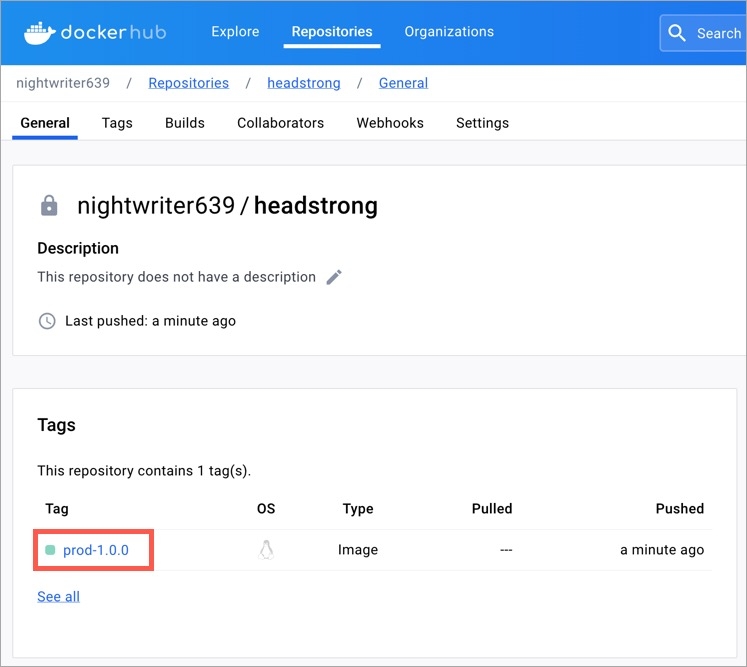The width and height of the screenshot is (747, 667).
Task: Click the green dot beside prod-1.0.0
Action: pos(50,550)
